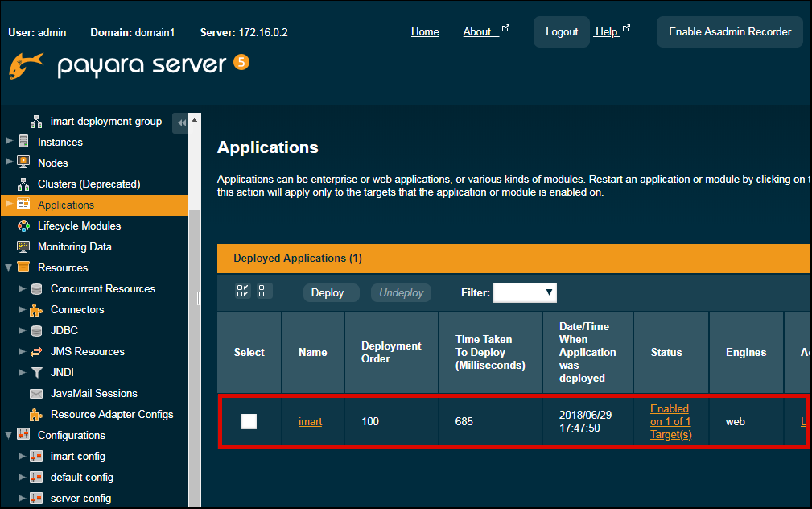Click the JNDI funnel icon
The width and height of the screenshot is (812, 509).
coord(36,373)
